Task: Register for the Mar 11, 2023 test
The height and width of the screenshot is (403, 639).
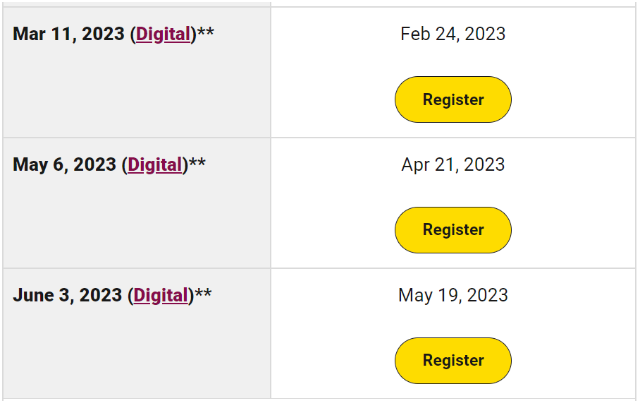Action: (453, 99)
